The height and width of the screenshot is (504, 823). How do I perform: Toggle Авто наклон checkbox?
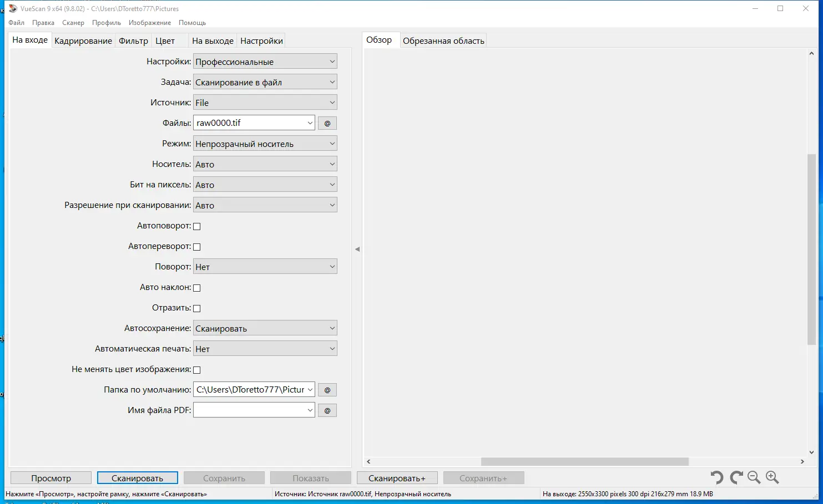tap(196, 288)
